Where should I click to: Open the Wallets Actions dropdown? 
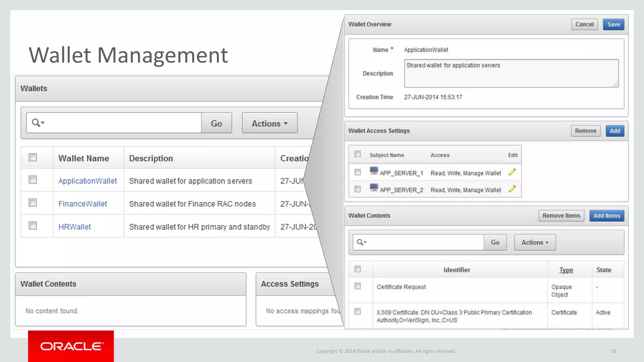(x=269, y=123)
